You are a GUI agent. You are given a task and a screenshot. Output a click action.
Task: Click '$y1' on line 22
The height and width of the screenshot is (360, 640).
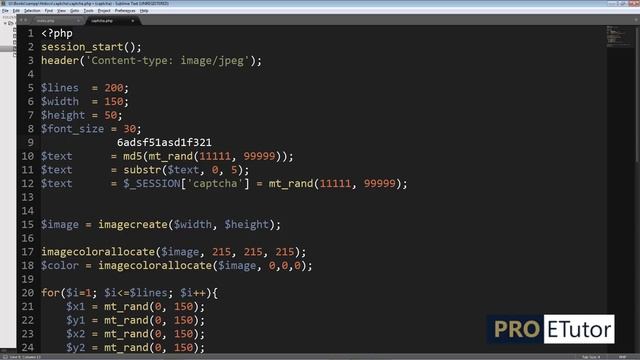[76, 320]
